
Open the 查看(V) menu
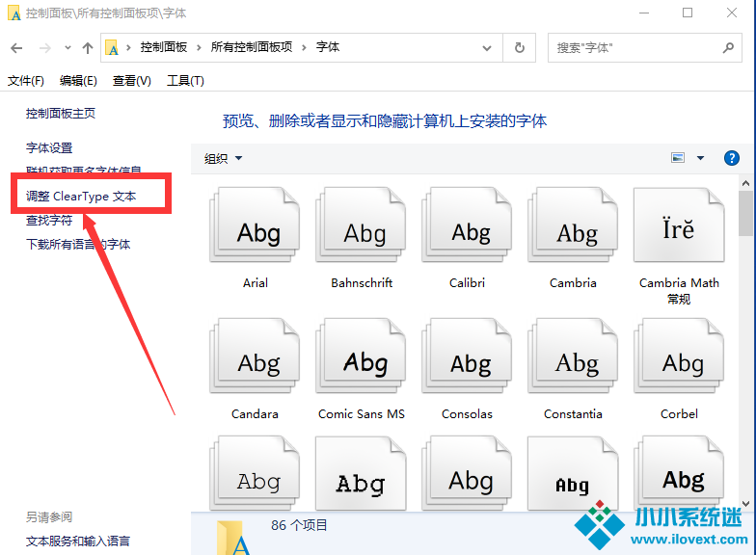click(131, 81)
